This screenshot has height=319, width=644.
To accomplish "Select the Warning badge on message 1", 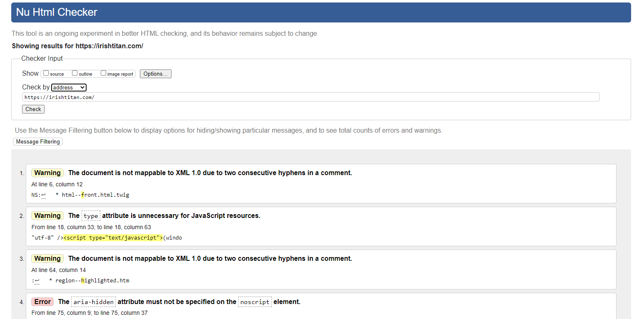I will click(x=47, y=173).
